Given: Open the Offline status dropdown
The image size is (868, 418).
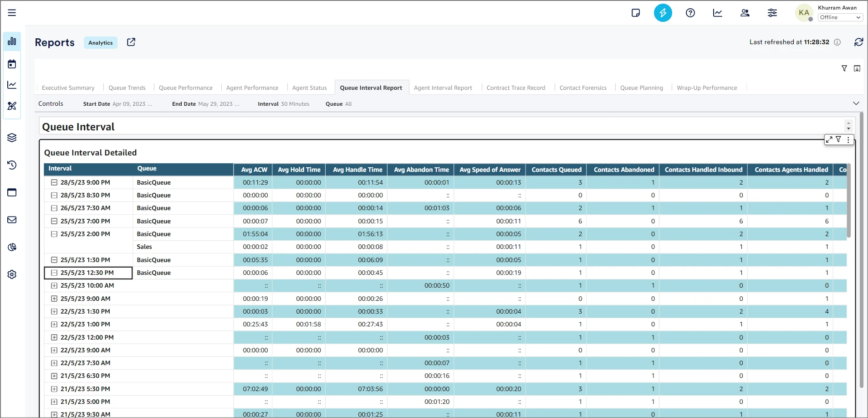Looking at the screenshot, I should pyautogui.click(x=840, y=17).
